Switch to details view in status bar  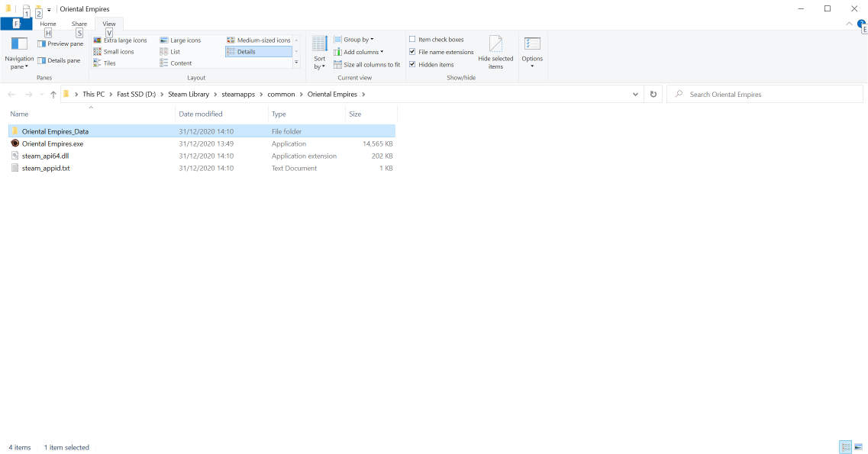click(845, 447)
